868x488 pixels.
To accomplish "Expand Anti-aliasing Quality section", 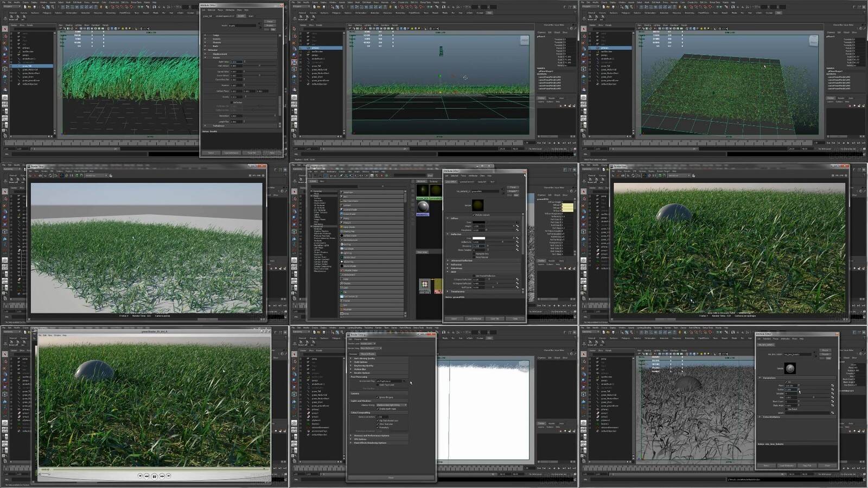I will (x=350, y=358).
